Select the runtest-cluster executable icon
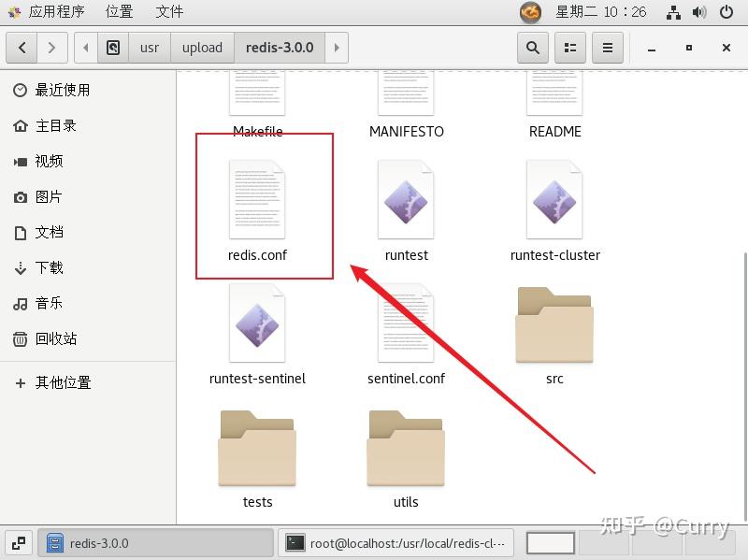This screenshot has width=748, height=560. [554, 199]
